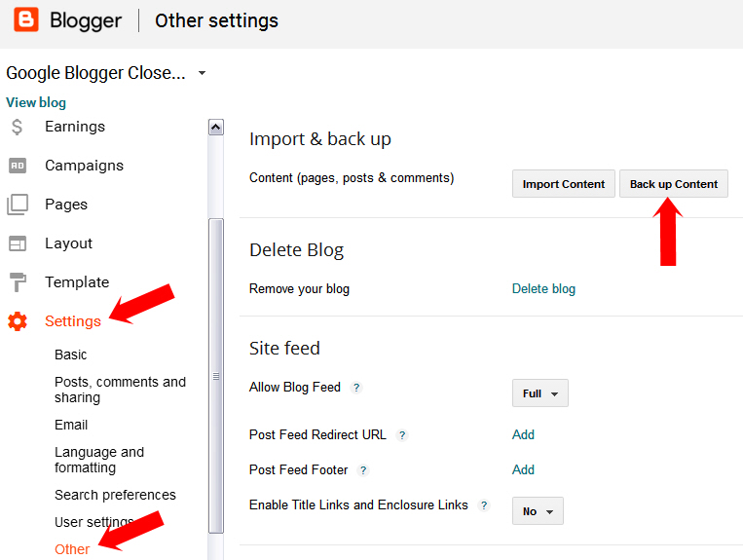
Task: Open Basic settings
Action: 71,355
